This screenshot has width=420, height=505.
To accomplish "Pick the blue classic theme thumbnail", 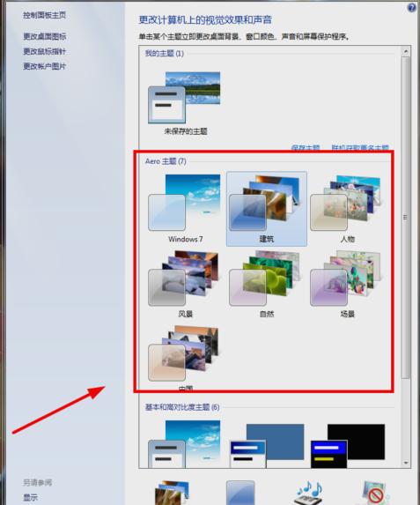I will tap(267, 445).
